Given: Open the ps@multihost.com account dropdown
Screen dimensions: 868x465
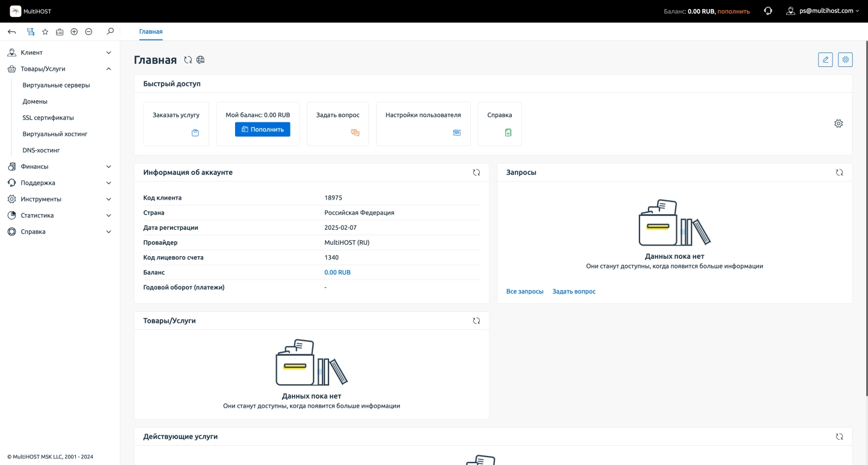Looking at the screenshot, I should click(x=823, y=11).
